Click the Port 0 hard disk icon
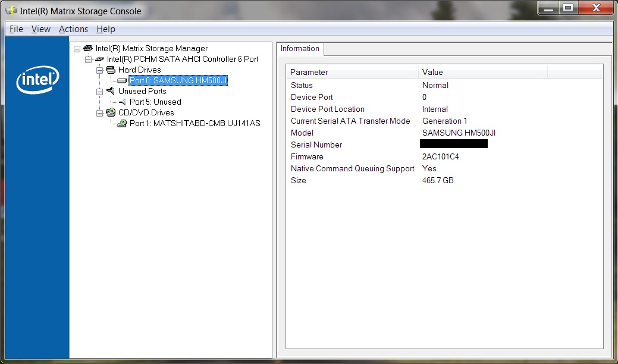 click(122, 80)
